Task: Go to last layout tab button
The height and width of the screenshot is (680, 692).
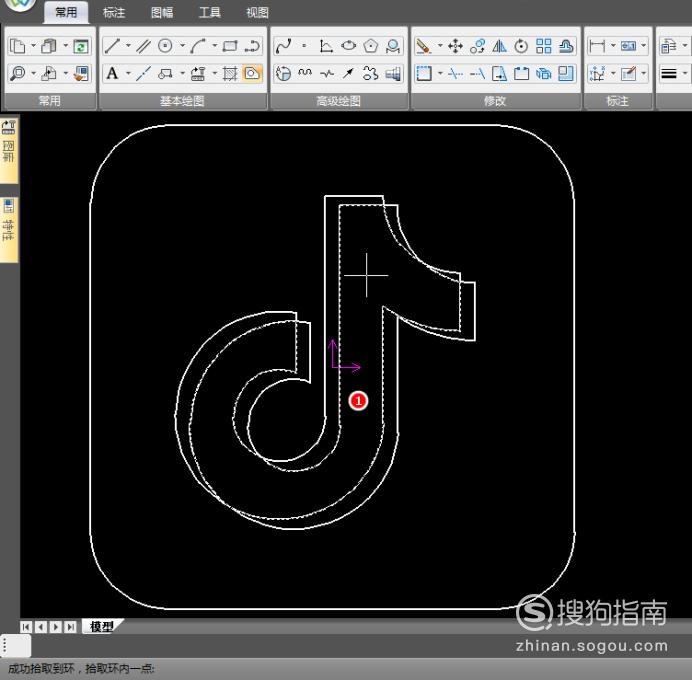Action: [x=71, y=627]
